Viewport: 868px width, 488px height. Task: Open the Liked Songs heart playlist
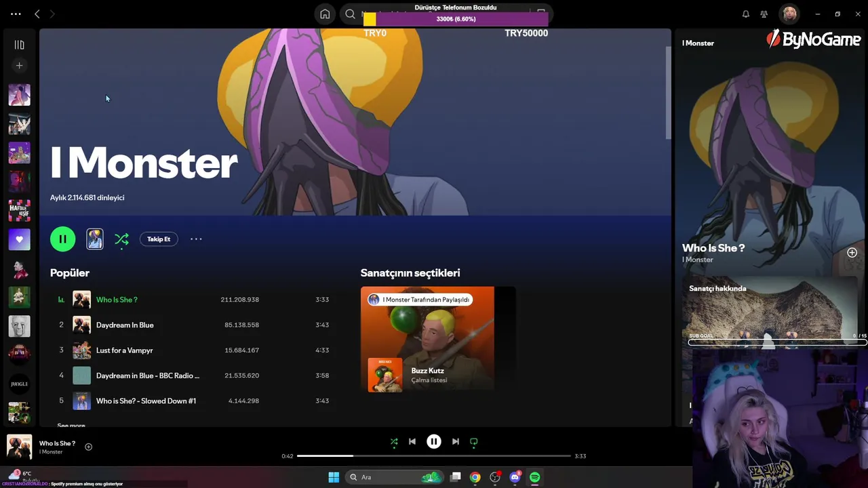[x=19, y=239]
